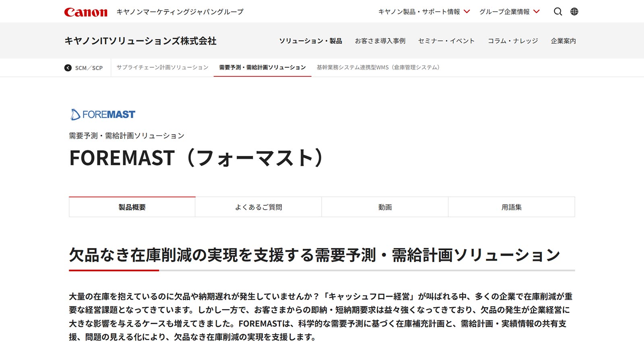Screen dimensions: 644x345
Task: Open 企業案内 menu
Action: pyautogui.click(x=563, y=41)
